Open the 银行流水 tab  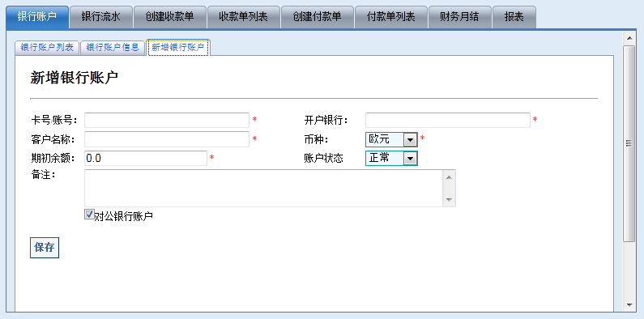(101, 17)
